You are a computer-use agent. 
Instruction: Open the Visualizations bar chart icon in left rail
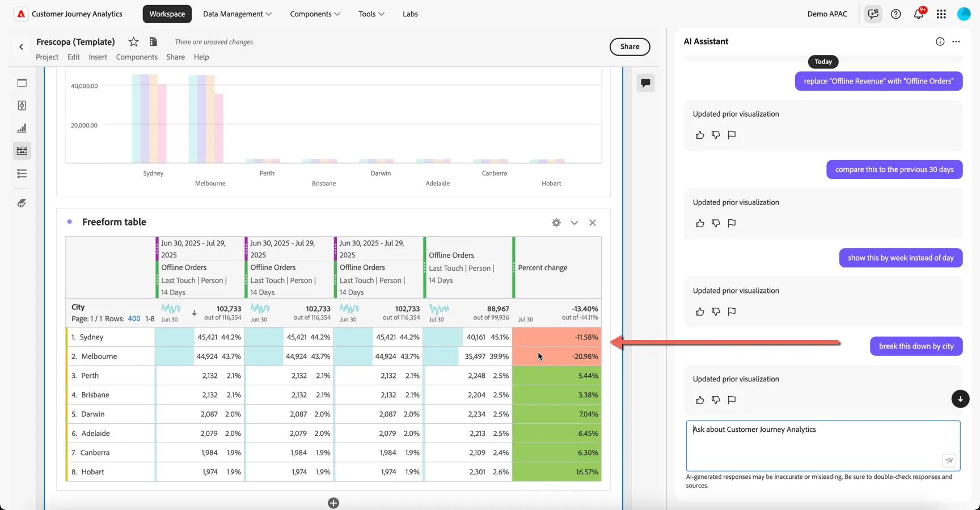pyautogui.click(x=22, y=128)
